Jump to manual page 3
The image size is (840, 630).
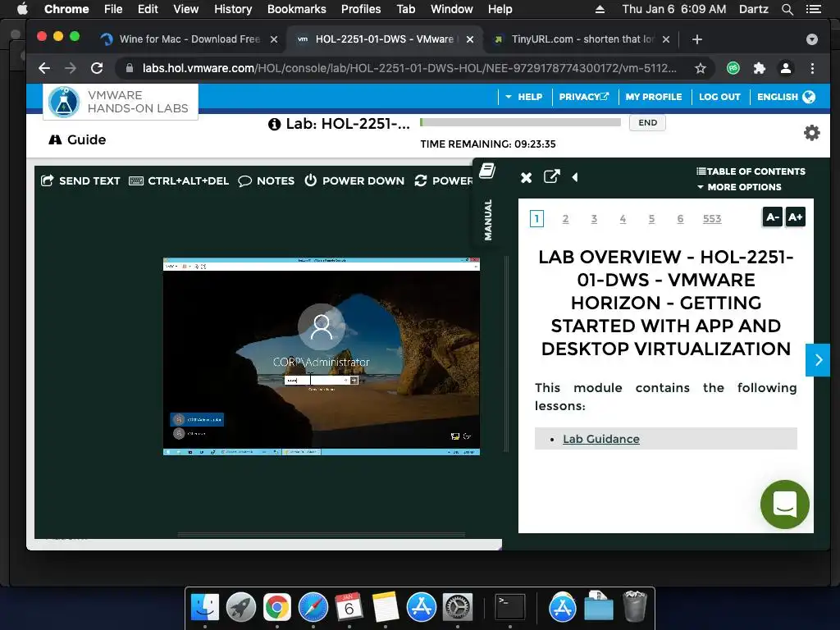[594, 218]
